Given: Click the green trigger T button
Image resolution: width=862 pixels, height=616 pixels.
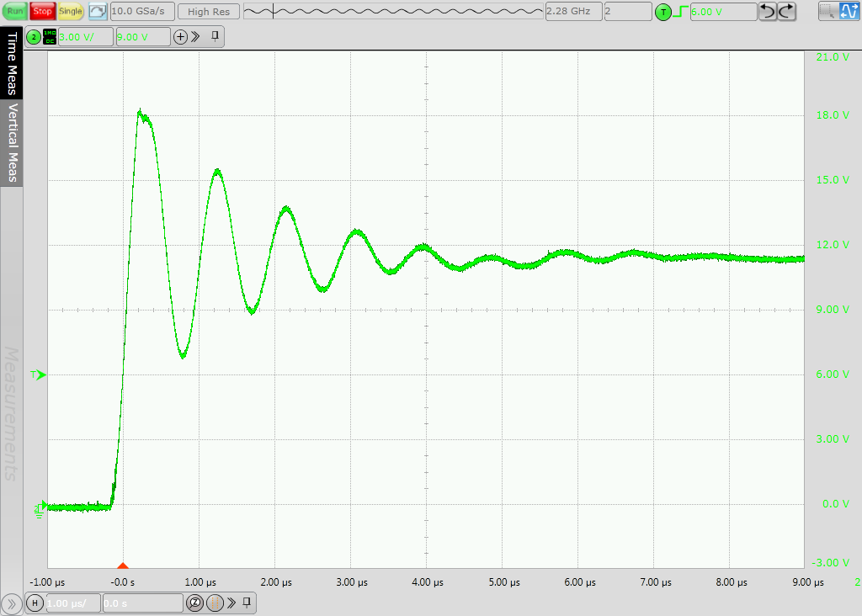Looking at the screenshot, I should [x=663, y=12].
